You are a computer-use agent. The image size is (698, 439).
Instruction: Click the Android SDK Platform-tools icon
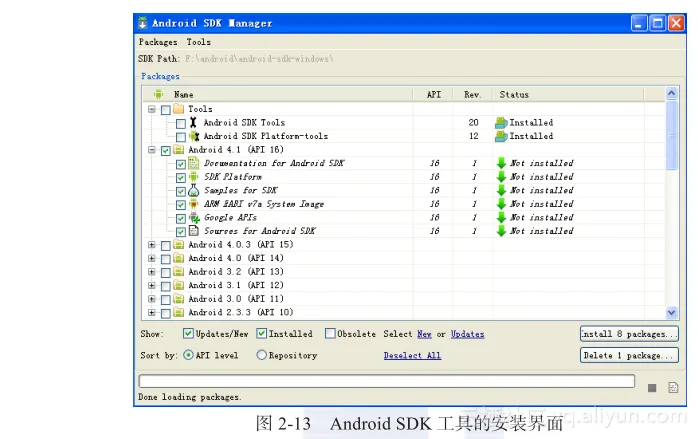[194, 136]
